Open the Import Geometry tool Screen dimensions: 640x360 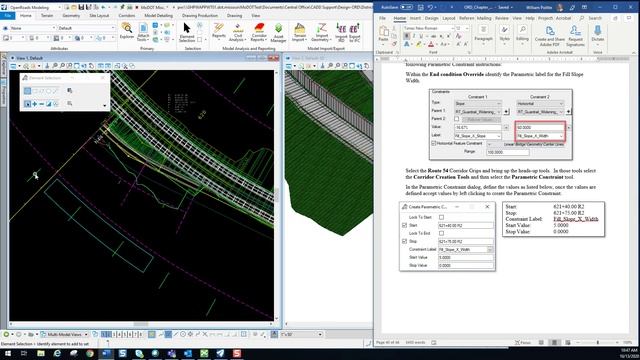322,32
